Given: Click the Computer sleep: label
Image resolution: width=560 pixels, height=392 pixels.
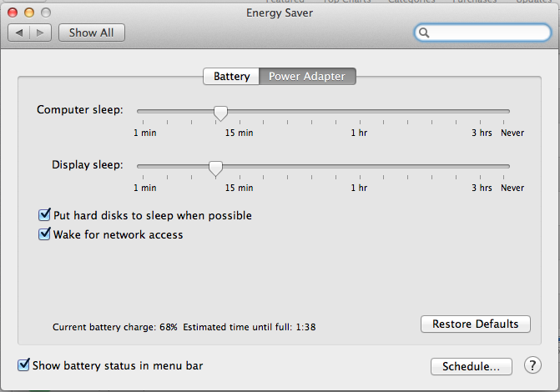Looking at the screenshot, I should click(x=80, y=109).
